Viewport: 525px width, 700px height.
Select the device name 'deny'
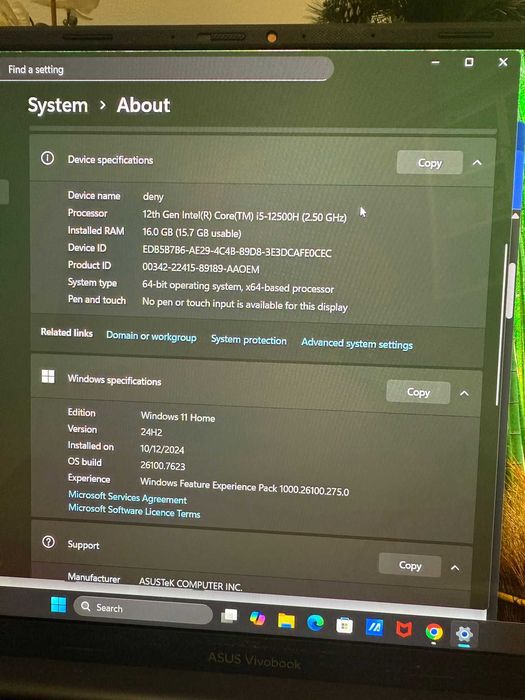[x=153, y=197]
